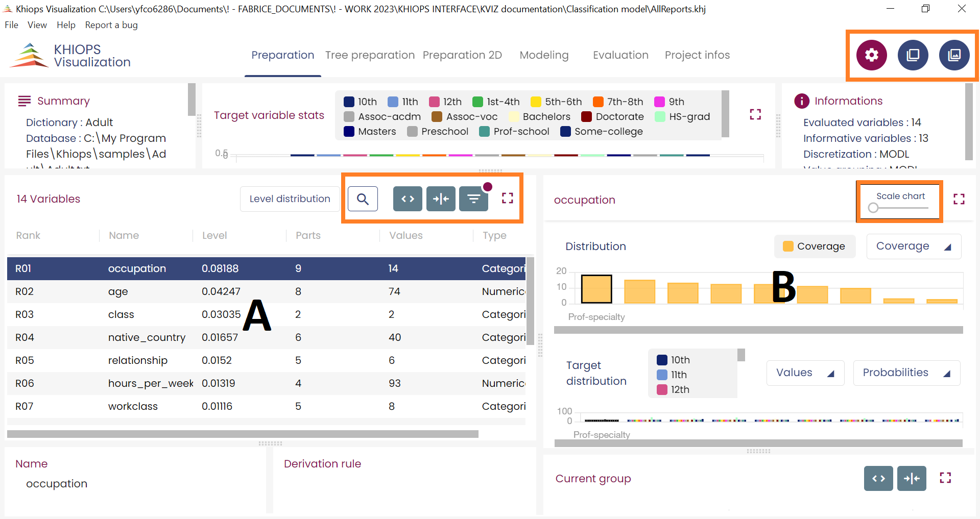Expand the Variables panel to fullscreen
The width and height of the screenshot is (980, 519).
507,198
